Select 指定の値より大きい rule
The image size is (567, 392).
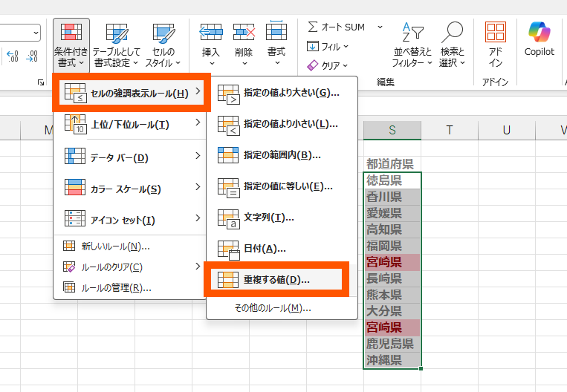282,94
